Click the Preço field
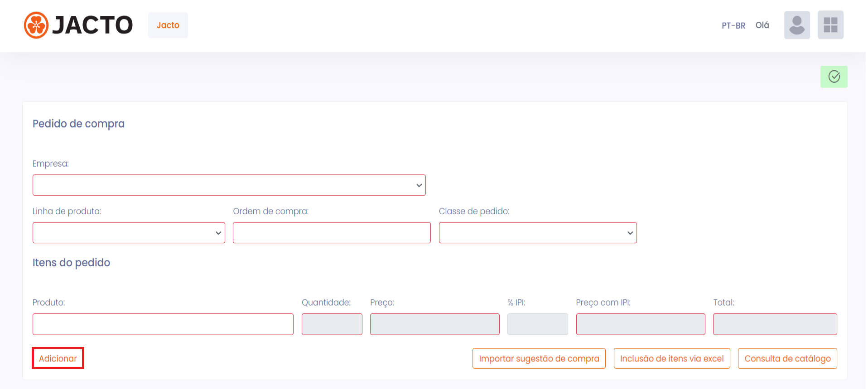Screen dimensions: 868x389 [435, 324]
